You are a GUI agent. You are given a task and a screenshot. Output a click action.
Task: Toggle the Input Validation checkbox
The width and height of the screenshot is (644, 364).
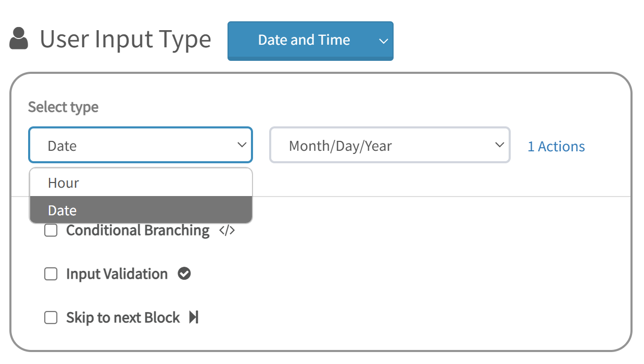50,274
